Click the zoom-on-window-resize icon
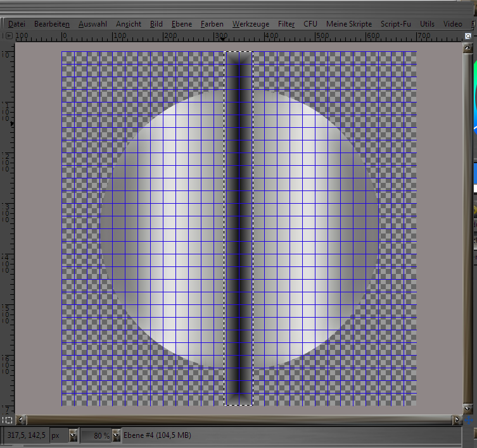 [x=468, y=37]
